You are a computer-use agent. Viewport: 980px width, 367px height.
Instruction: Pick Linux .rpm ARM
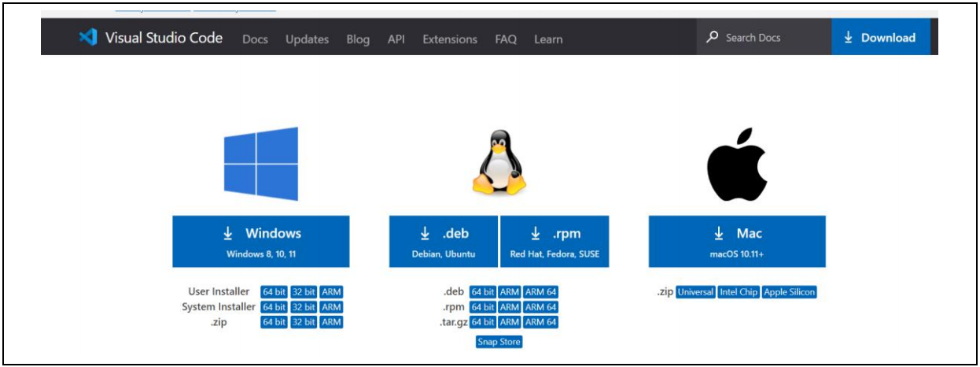pyautogui.click(x=510, y=307)
